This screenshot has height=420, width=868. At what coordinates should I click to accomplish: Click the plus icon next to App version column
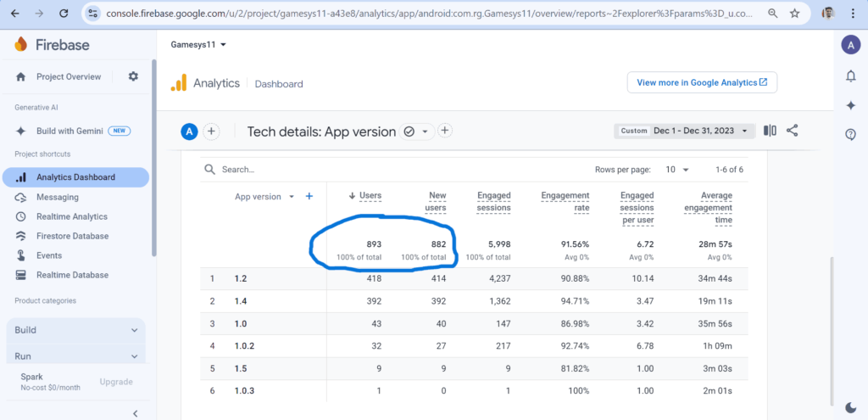309,196
